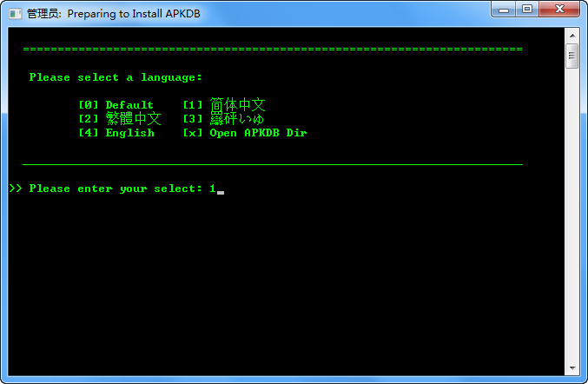This screenshot has width=588, height=384.
Task: Click the scrollbar up arrow
Action: 572,36
